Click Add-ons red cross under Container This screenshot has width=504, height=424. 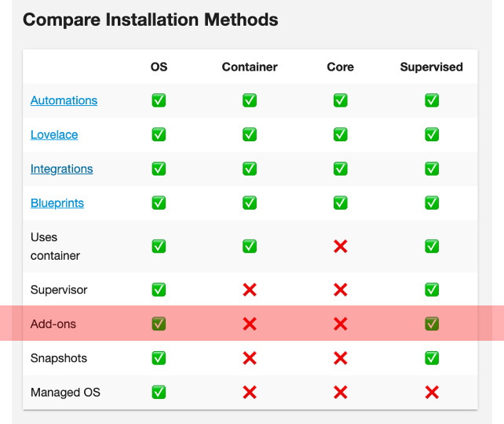point(250,324)
